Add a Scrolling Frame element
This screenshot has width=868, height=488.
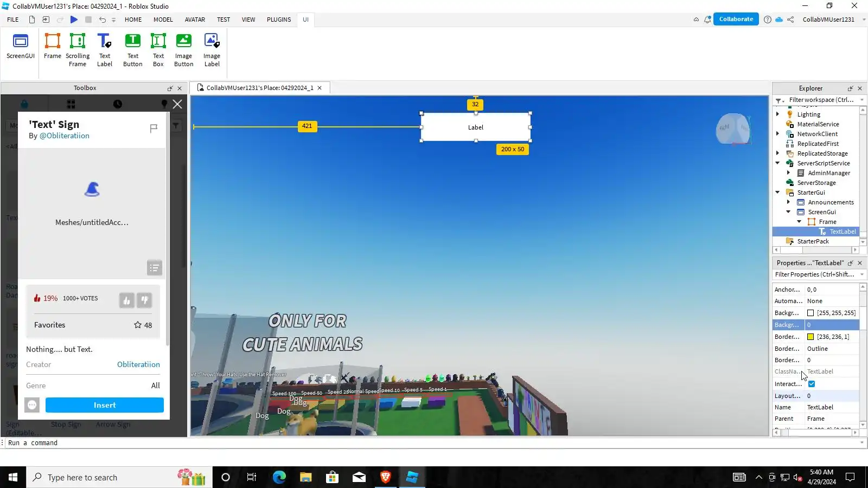[78, 50]
